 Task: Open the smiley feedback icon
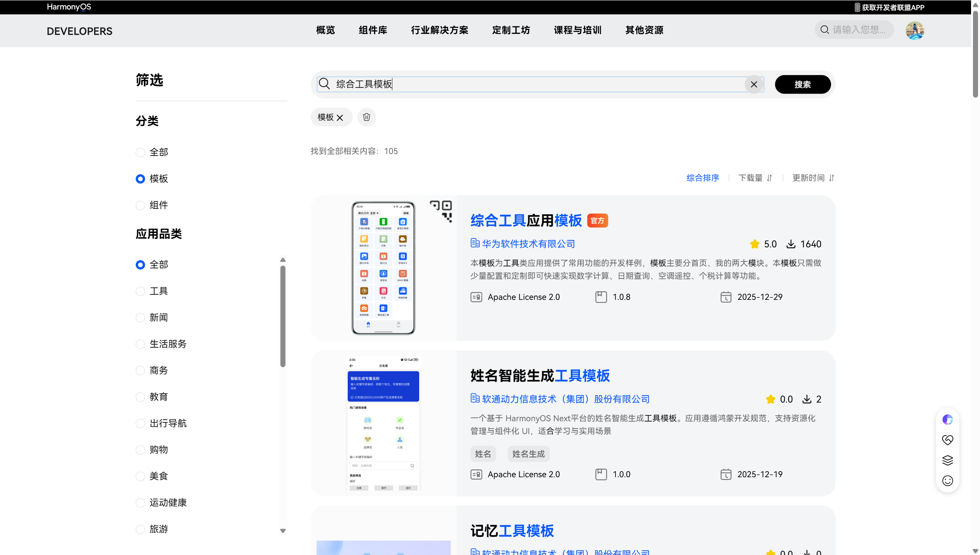[x=947, y=481]
